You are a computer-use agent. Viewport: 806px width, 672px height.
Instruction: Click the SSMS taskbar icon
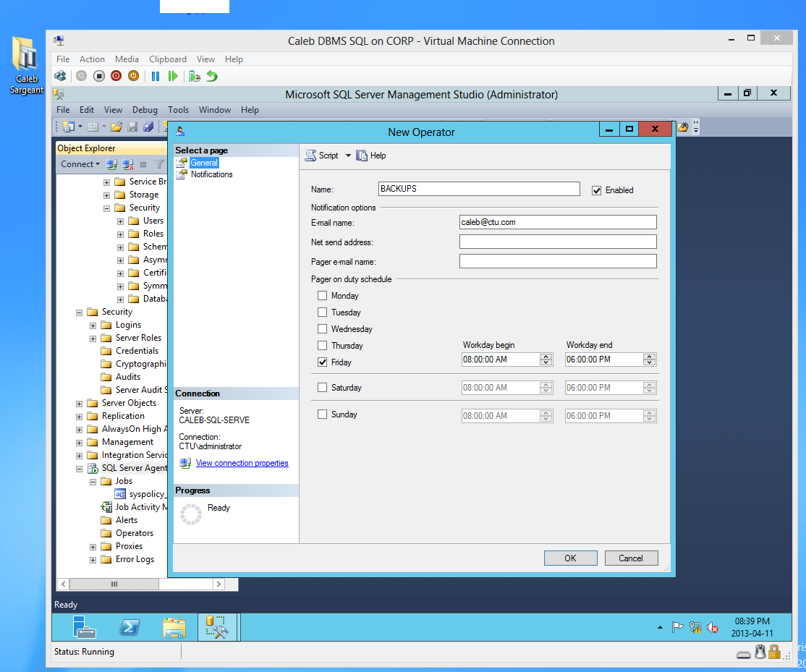click(x=218, y=626)
